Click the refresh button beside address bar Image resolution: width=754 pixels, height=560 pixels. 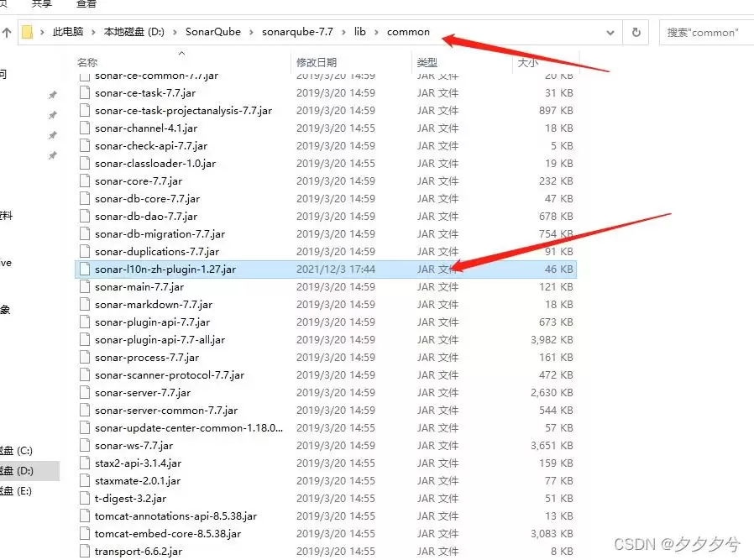point(636,32)
